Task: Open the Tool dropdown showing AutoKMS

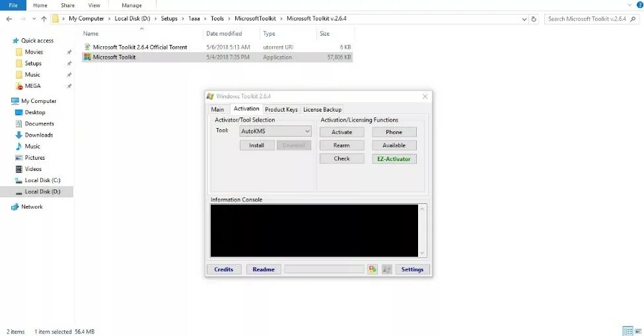Action: 275,131
